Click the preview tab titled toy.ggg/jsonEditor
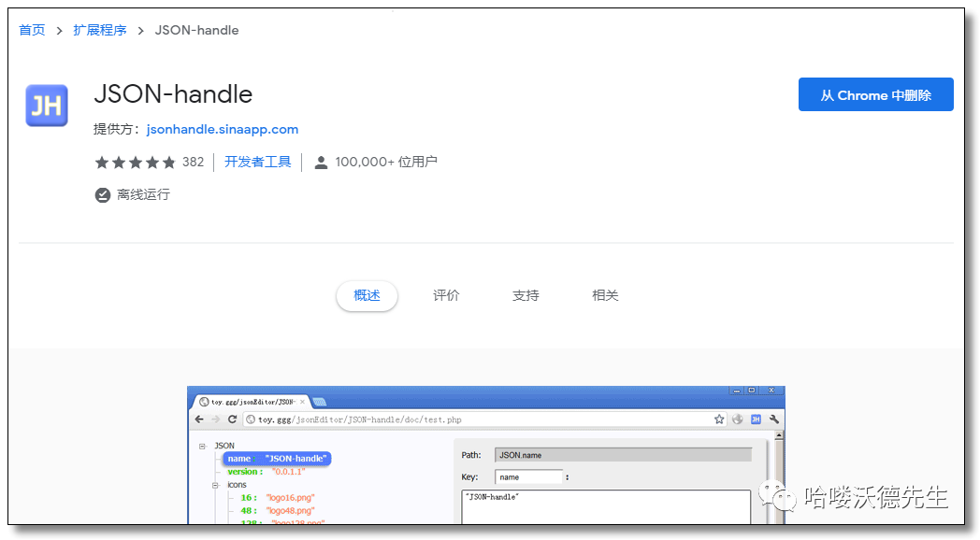The width and height of the screenshot is (980, 540). pos(252,402)
